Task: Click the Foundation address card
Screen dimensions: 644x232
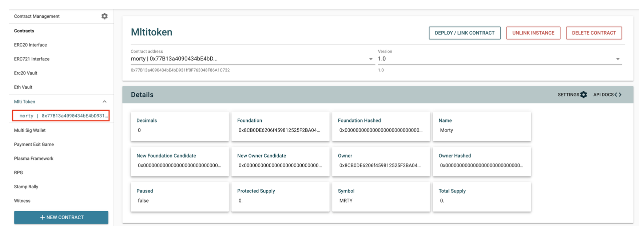Action: 281,126
